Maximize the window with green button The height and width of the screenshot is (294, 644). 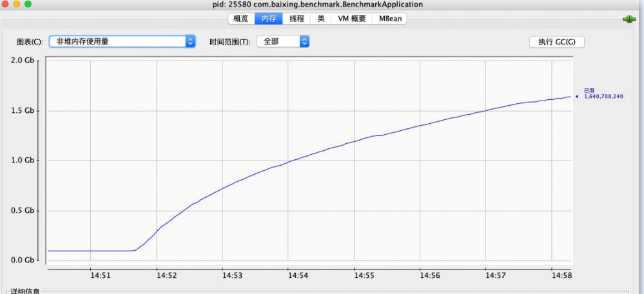point(28,4)
